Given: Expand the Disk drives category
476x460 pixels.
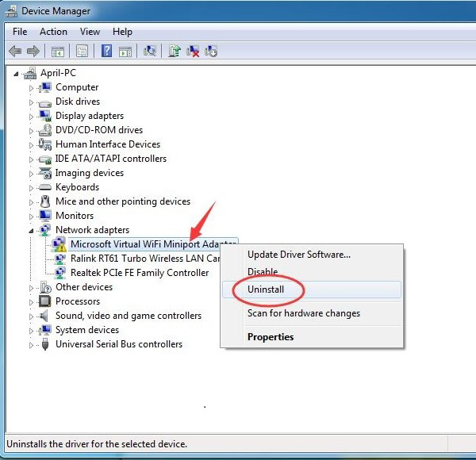Looking at the screenshot, I should tap(31, 102).
